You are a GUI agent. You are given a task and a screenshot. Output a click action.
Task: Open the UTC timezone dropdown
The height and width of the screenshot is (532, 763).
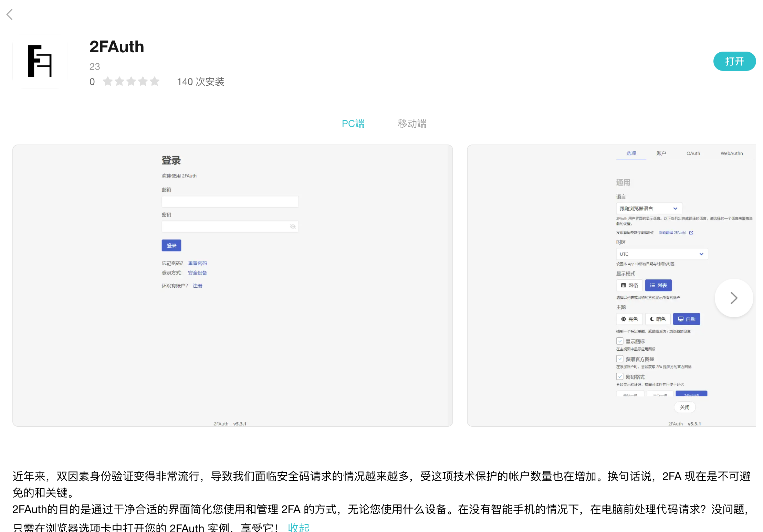point(662,254)
